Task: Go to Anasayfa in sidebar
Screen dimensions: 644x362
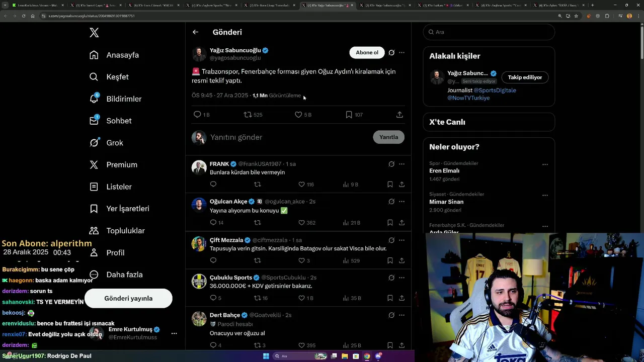Action: coord(114,55)
